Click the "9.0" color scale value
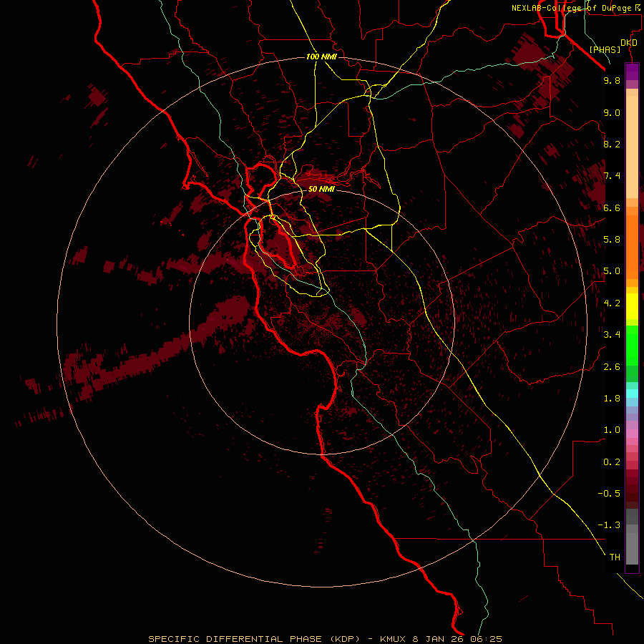644x644 pixels. tap(612, 112)
